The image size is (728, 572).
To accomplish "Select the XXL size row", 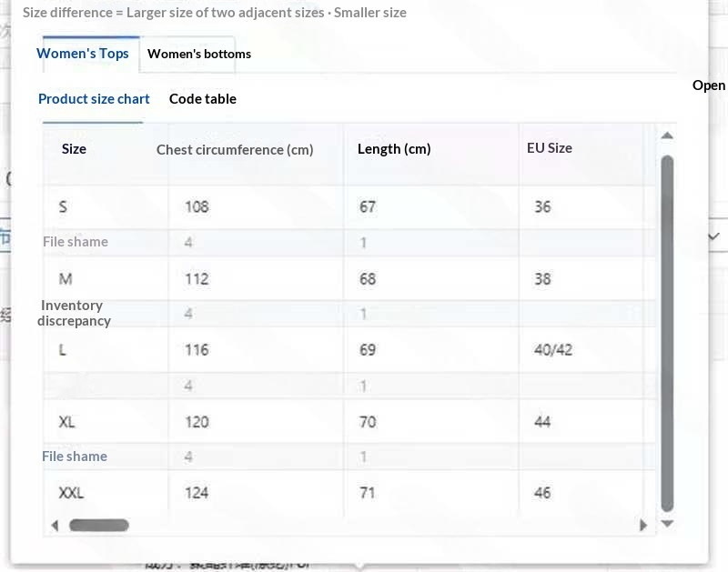I will point(349,493).
